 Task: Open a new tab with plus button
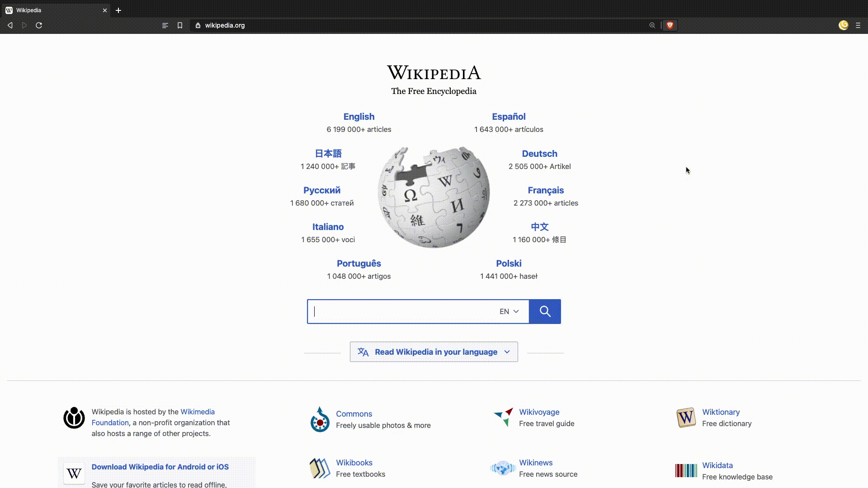(x=118, y=10)
